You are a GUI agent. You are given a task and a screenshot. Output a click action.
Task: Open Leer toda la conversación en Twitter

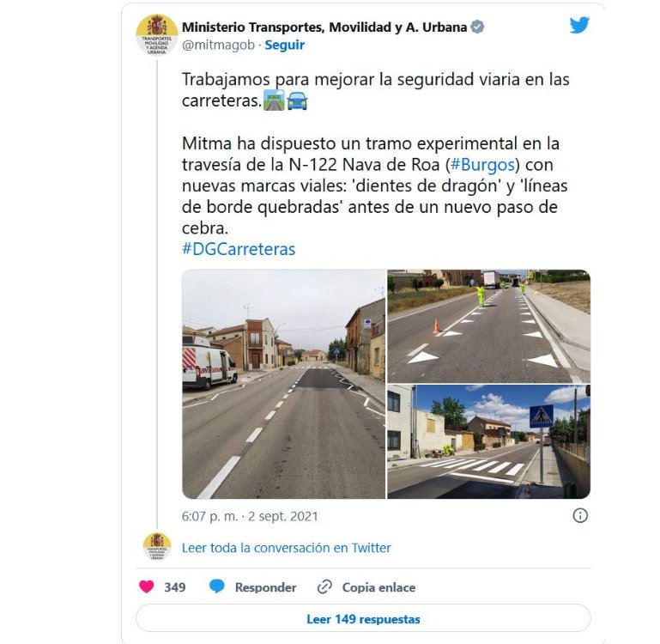pyautogui.click(x=286, y=548)
